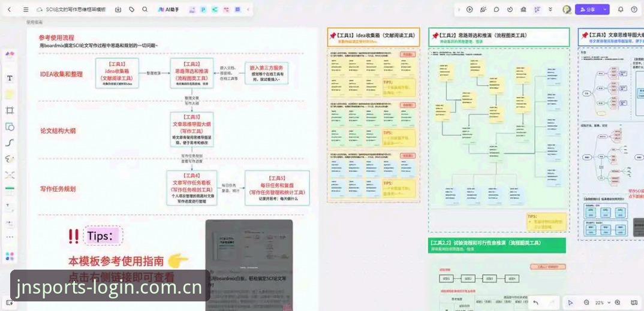Click the pink mind map plugin icon
The width and height of the screenshot is (644, 311).
pyautogui.click(x=226, y=10)
